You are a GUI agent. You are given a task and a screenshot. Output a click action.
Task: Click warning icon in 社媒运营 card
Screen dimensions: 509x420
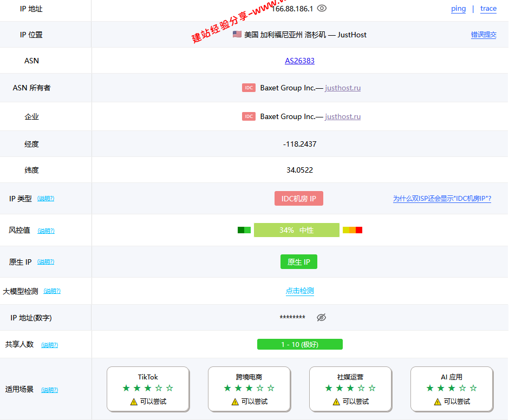(x=336, y=402)
